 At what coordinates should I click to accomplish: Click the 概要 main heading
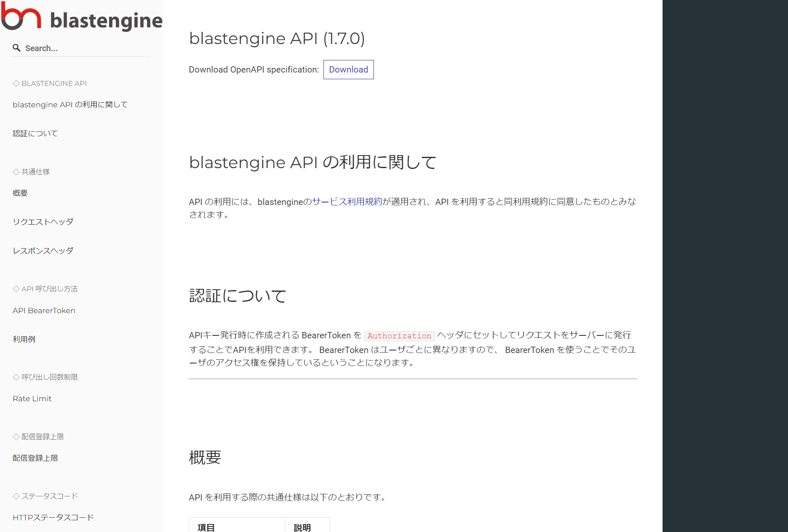click(x=205, y=457)
